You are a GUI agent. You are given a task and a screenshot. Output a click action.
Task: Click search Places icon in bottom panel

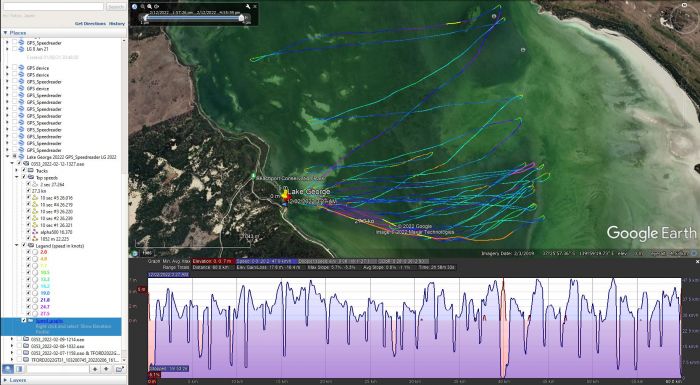(x=8, y=369)
